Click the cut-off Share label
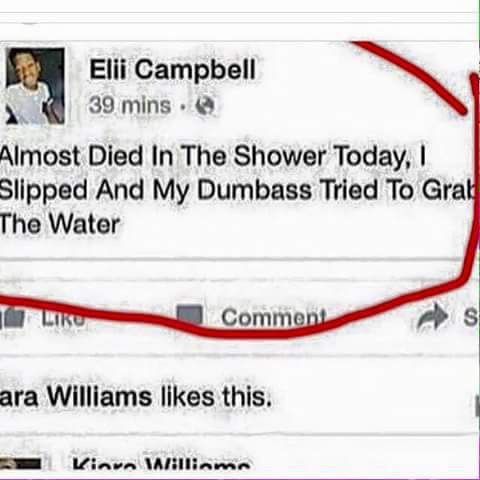The height and width of the screenshot is (480, 480). click(x=470, y=317)
